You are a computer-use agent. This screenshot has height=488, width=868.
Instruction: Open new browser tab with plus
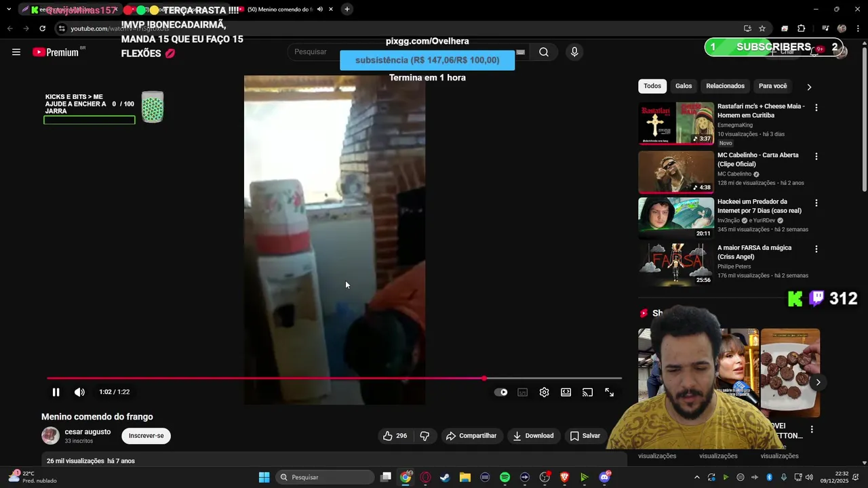pyautogui.click(x=347, y=9)
